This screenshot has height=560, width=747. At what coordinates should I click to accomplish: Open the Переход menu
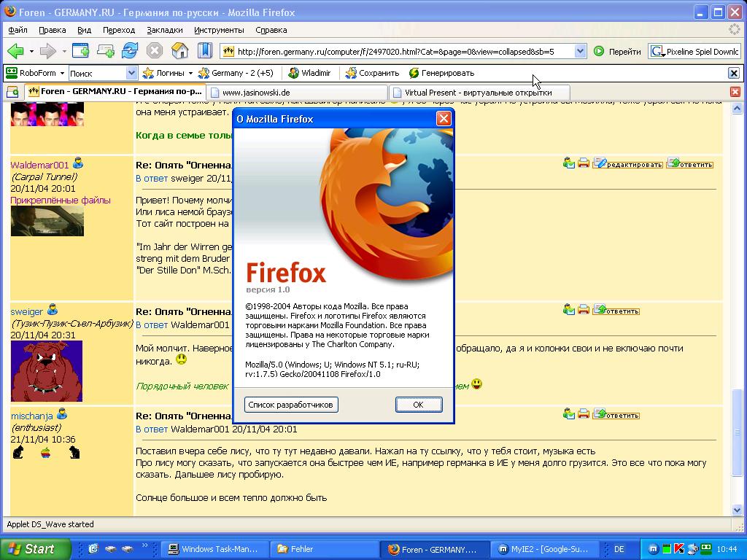pos(119,30)
